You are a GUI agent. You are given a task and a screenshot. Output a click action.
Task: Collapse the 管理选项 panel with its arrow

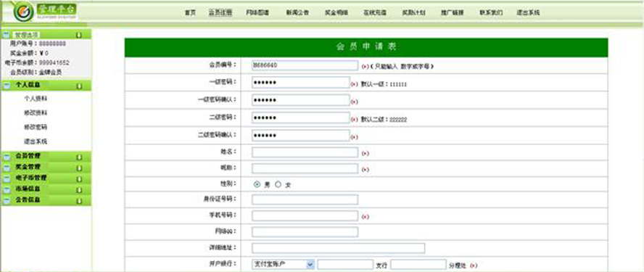[x=79, y=36]
